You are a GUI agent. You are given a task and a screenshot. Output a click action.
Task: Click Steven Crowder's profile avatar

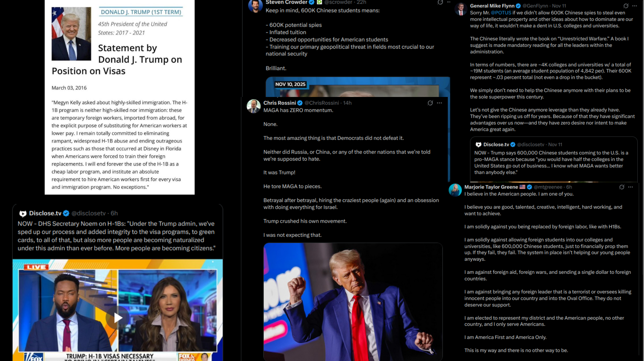point(255,6)
